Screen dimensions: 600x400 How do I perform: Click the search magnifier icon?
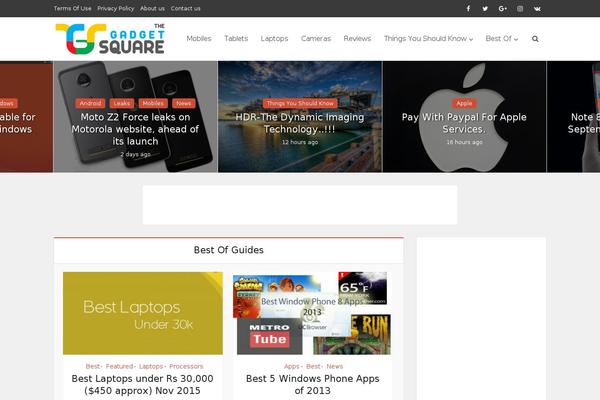pyautogui.click(x=535, y=39)
